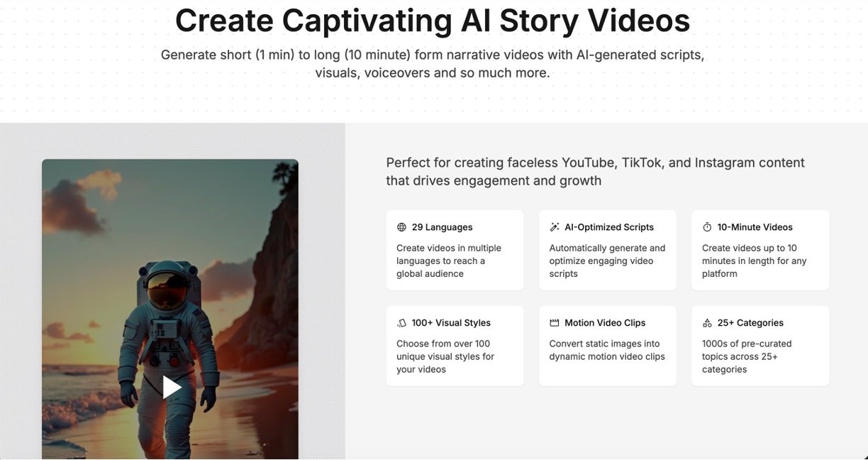Click the stopwatch icon for 10-Minute Videos

(x=707, y=227)
